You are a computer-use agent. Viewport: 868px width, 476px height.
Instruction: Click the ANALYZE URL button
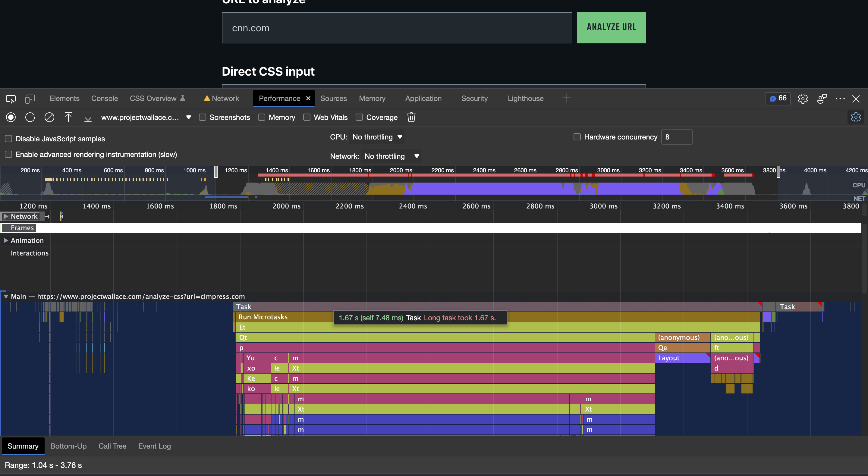(x=611, y=28)
